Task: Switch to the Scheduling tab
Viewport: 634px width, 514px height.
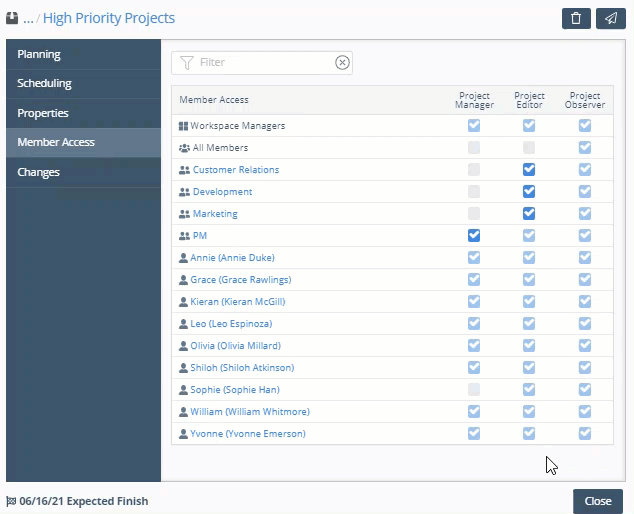Action: click(44, 83)
